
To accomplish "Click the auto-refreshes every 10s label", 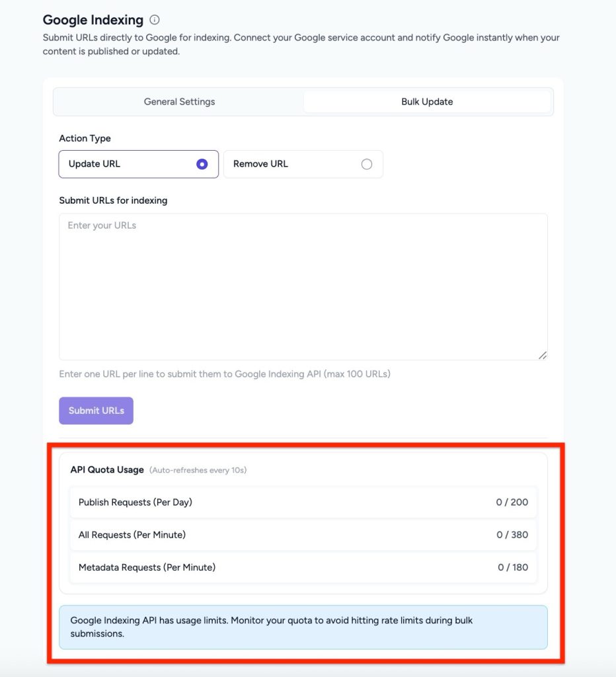I will (x=199, y=470).
